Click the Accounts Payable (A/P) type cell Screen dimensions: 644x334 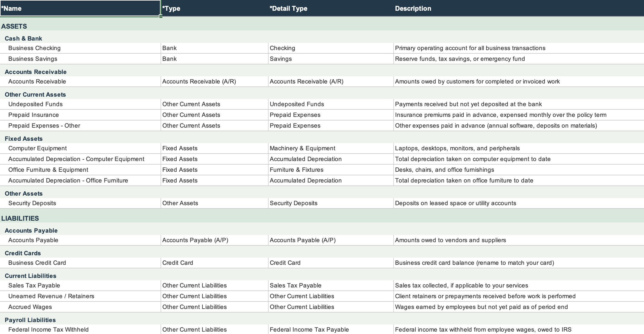click(x=215, y=240)
